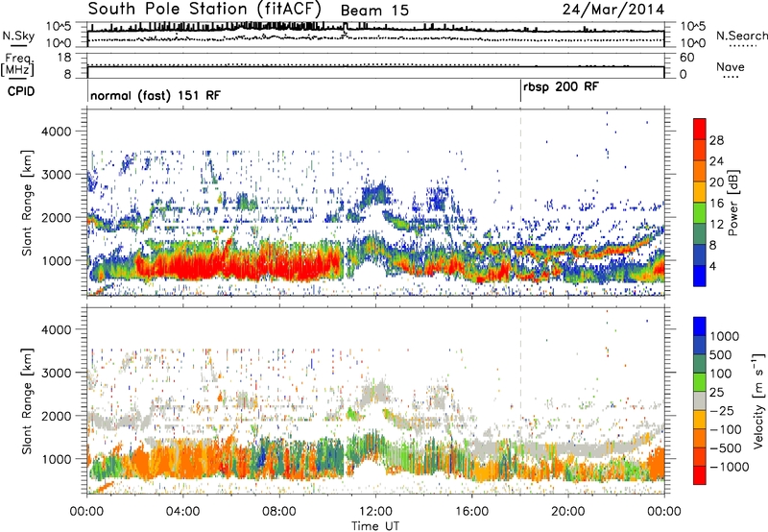The height and width of the screenshot is (532, 768).
Task: Click the "normal (fast) 151 RF" annotation
Action: tap(156, 95)
